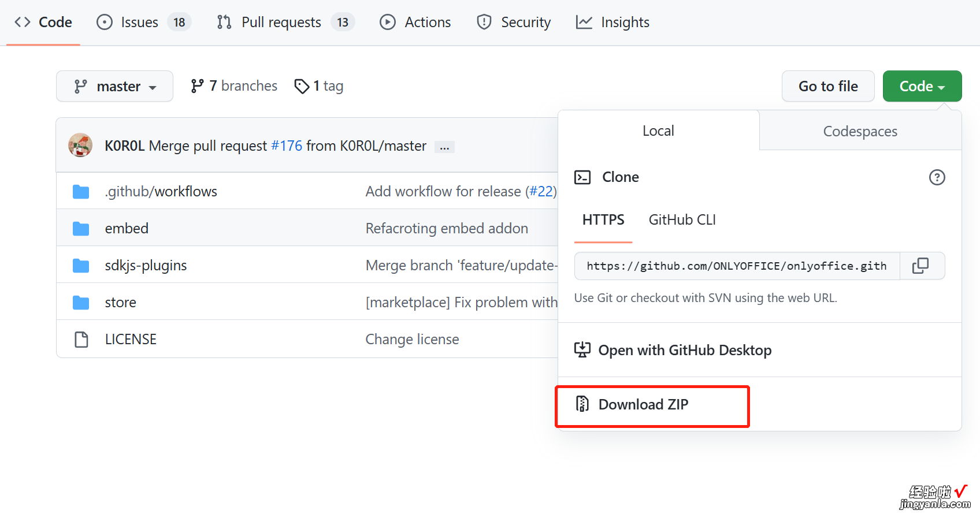Viewport: 980px width, 514px height.
Task: Click the Security shield icon
Action: 484,23
